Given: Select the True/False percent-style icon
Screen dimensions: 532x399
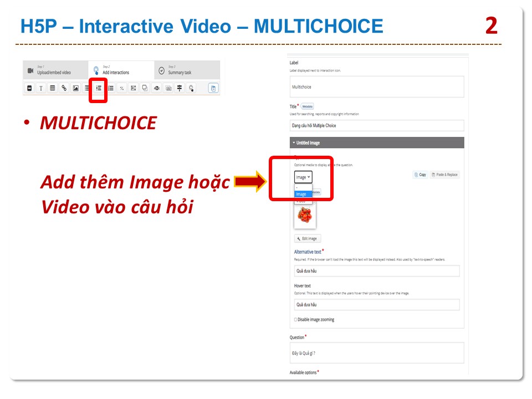Looking at the screenshot, I should point(122,88).
